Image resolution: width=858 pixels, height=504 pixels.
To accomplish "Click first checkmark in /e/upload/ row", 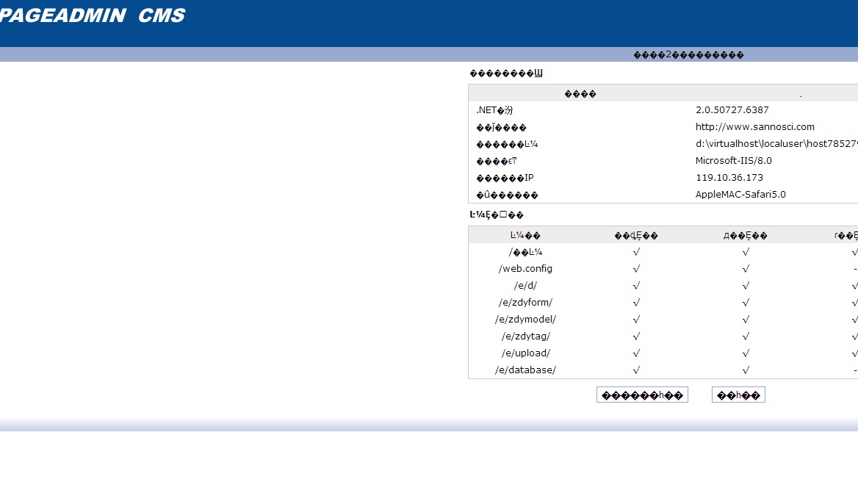I will 636,353.
